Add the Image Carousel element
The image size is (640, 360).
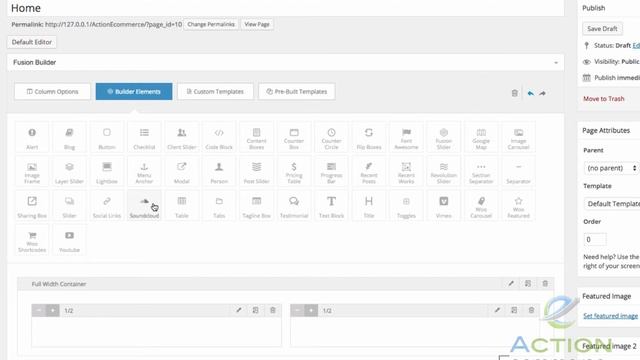(x=519, y=138)
